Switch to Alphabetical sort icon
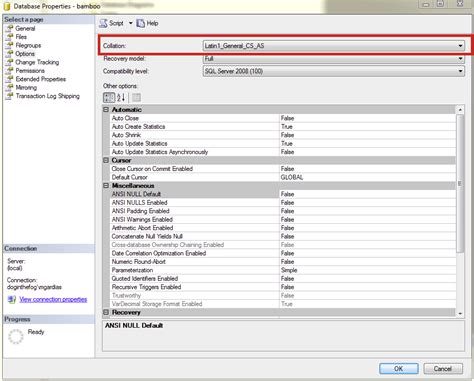 click(x=121, y=97)
